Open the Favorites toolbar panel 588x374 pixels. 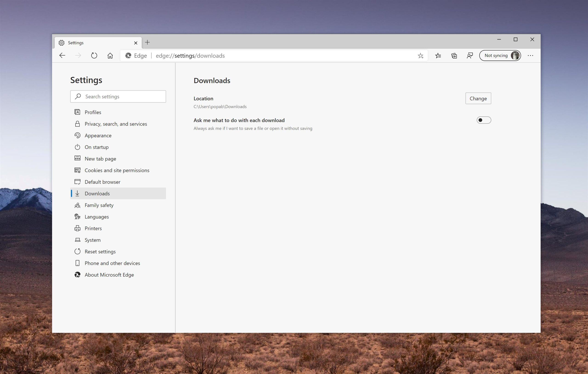click(x=438, y=55)
